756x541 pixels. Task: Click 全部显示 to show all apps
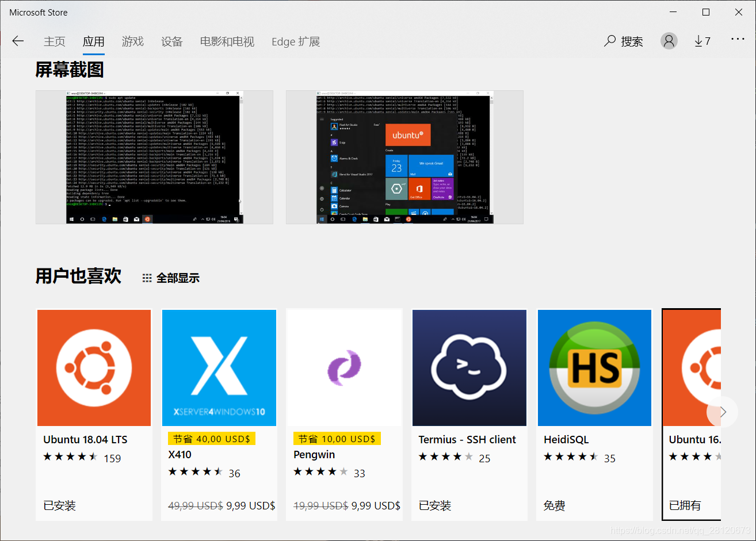(x=171, y=278)
